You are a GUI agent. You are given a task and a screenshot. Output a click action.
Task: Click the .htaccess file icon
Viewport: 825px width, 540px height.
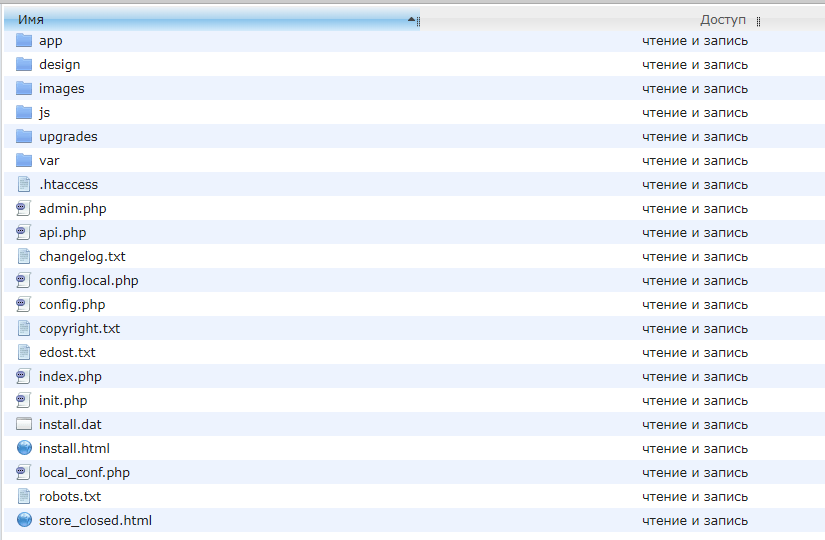click(24, 184)
